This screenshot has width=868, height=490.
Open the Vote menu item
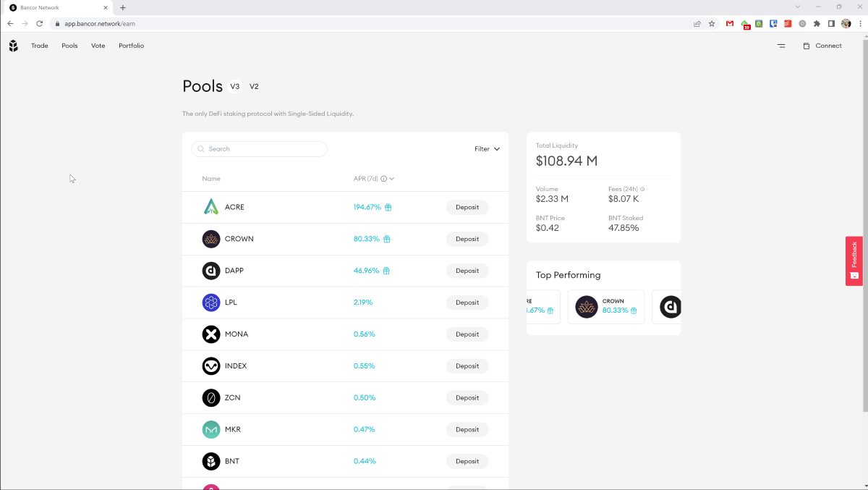98,46
